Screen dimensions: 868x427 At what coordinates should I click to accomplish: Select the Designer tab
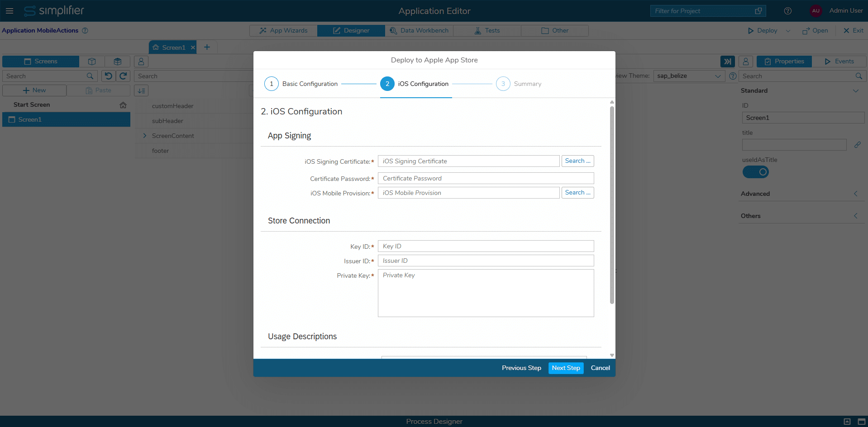351,31
